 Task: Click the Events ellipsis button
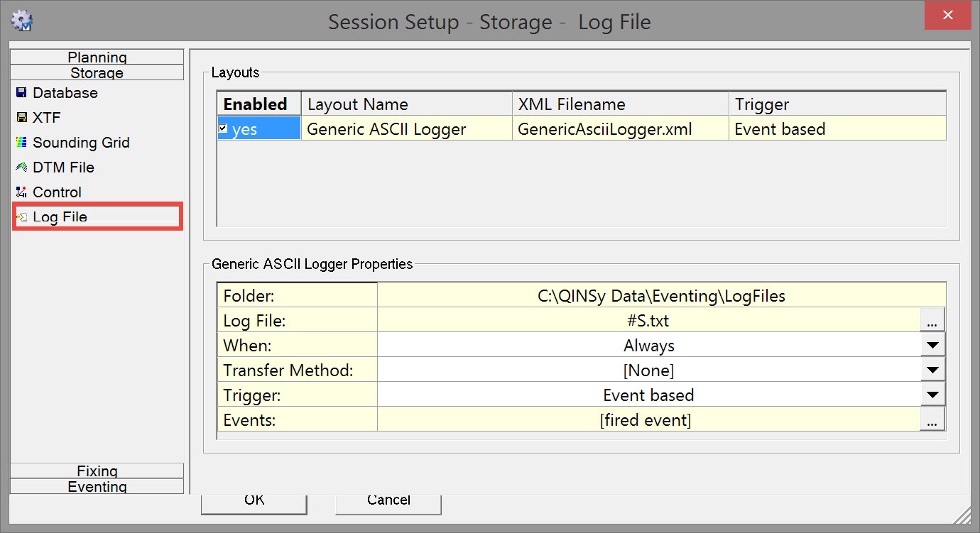tap(932, 420)
